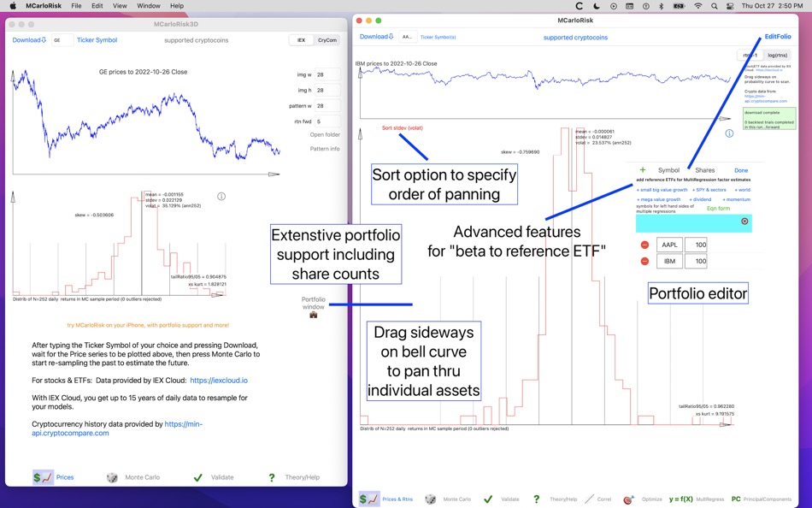Switch to the log(rtns) segment
The width and height of the screenshot is (812, 508).
777,55
